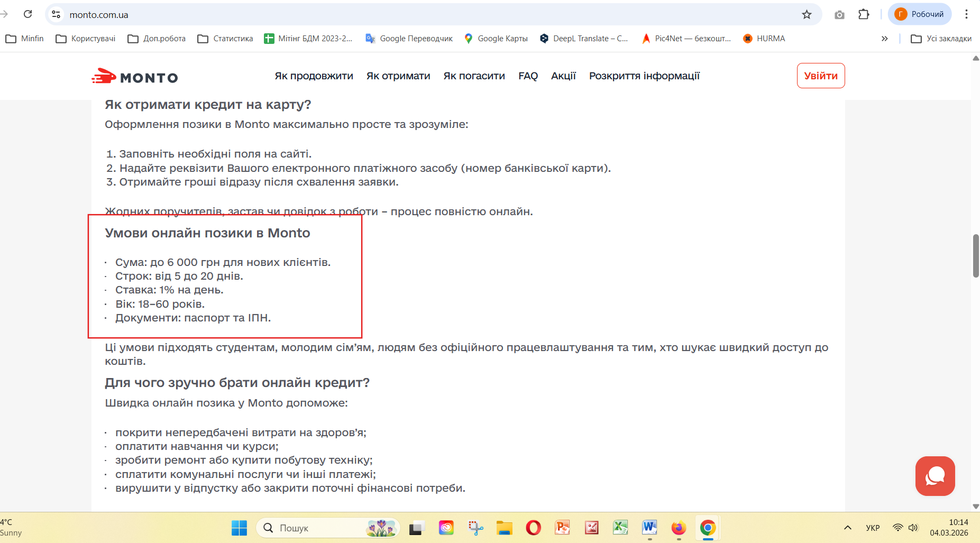Click the scrollbar down arrow
This screenshot has height=543, width=980.
tap(976, 507)
